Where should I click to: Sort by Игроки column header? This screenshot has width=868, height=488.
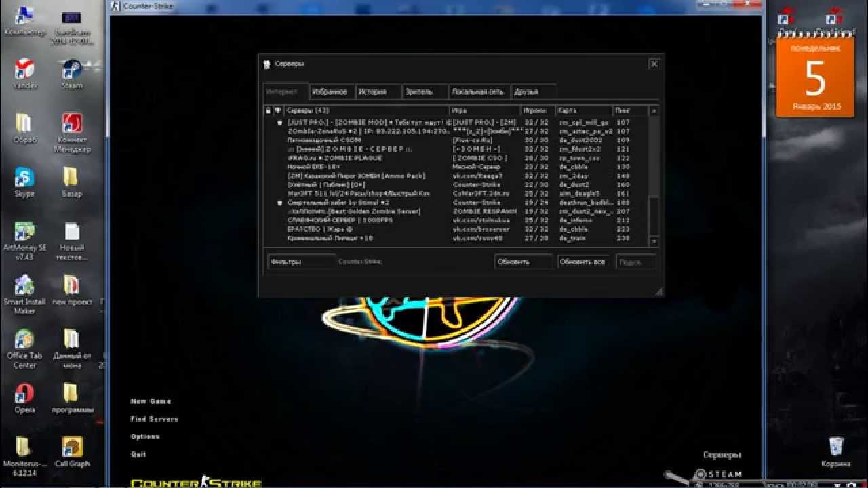click(538, 110)
